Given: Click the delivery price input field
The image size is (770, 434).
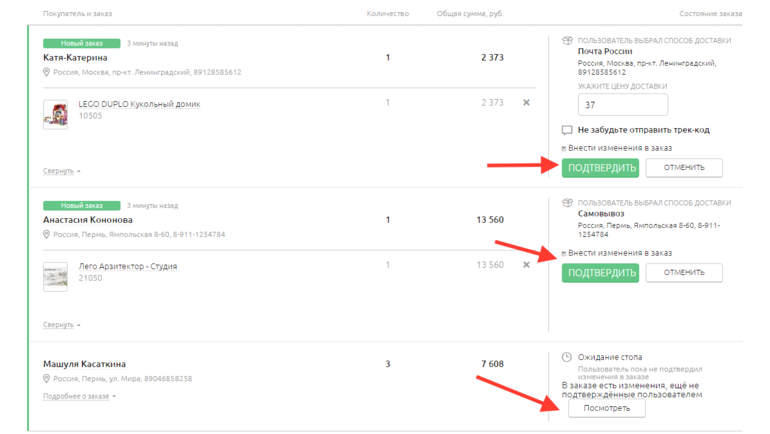Looking at the screenshot, I should [622, 105].
